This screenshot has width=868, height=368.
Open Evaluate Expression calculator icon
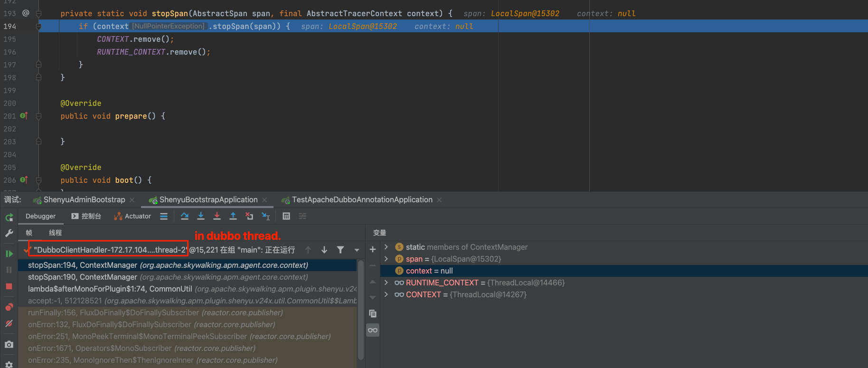click(x=286, y=216)
